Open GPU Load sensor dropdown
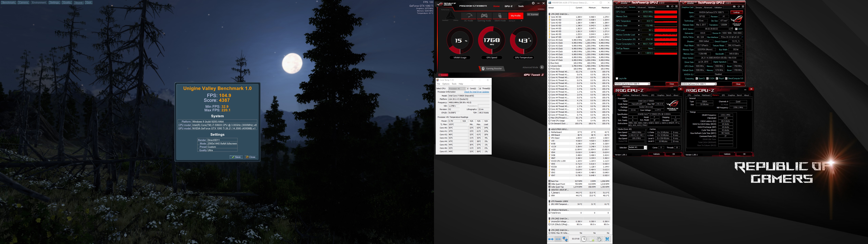Image resolution: width=868 pixels, height=244 pixels. [639, 30]
